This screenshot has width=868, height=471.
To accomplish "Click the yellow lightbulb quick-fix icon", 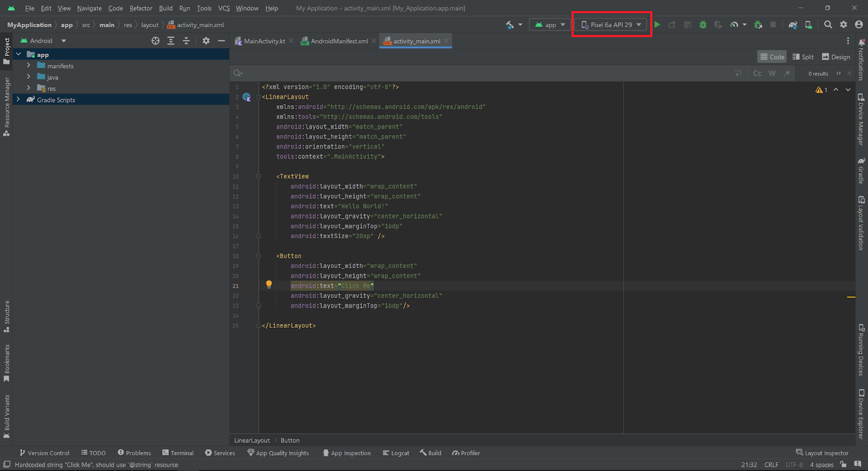I will click(269, 284).
